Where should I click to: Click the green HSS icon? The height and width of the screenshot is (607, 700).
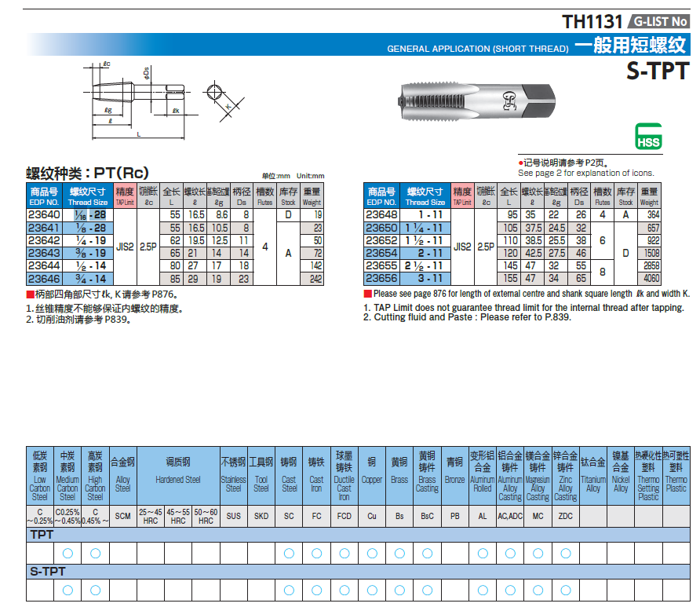(648, 137)
